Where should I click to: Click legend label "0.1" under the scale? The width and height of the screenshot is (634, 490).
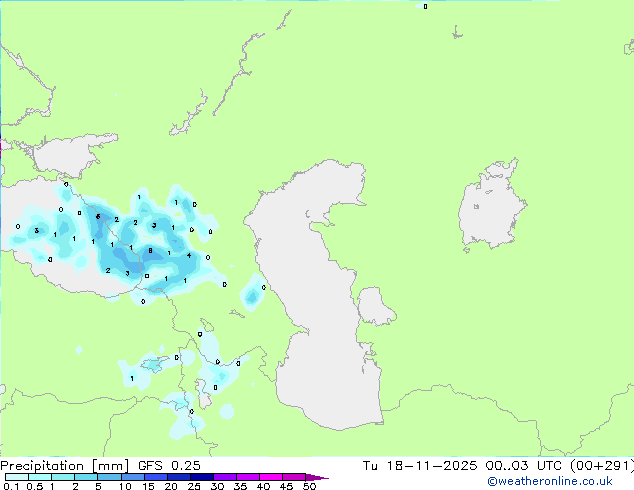11,486
